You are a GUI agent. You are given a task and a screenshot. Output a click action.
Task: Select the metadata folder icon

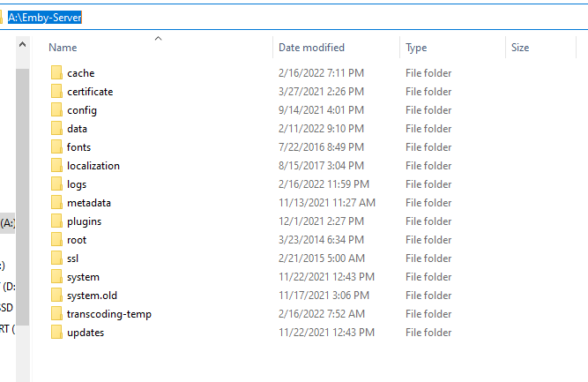click(56, 203)
